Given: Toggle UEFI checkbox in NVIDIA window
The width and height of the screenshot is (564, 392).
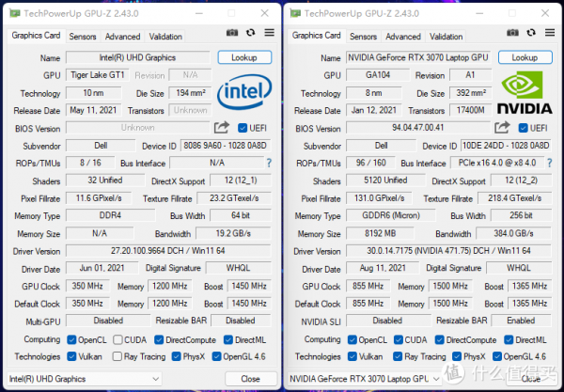Looking at the screenshot, I should point(524,128).
